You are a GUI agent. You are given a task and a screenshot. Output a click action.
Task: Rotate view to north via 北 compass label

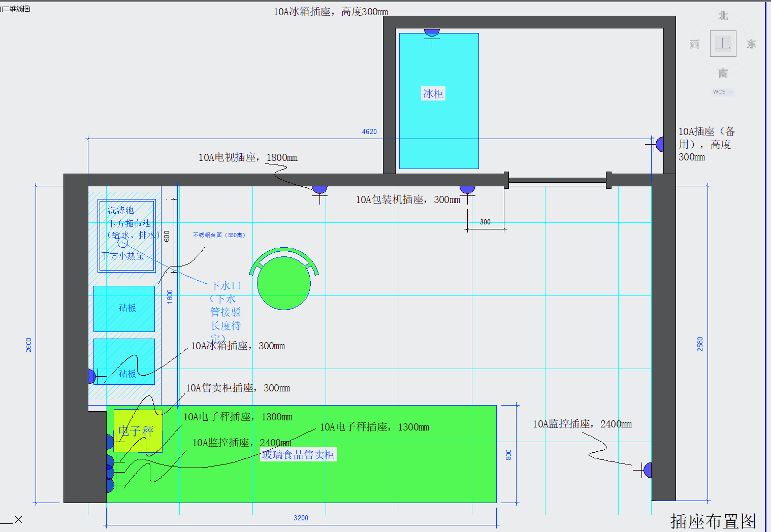coord(723,16)
